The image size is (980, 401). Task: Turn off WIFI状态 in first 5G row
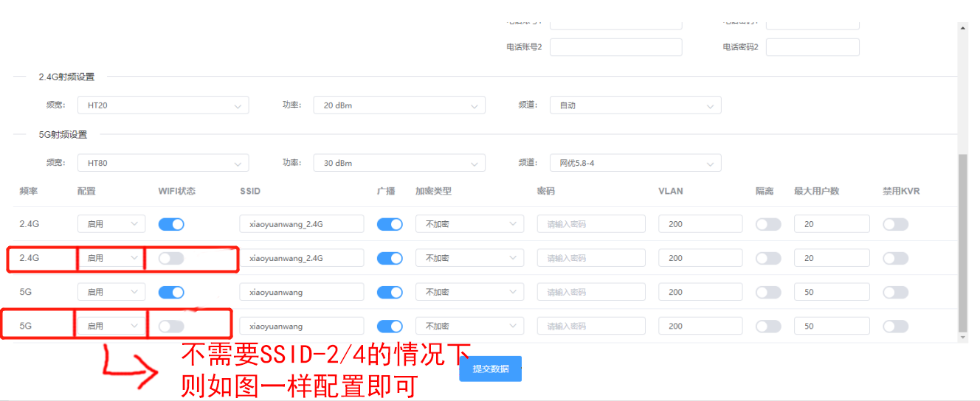click(171, 292)
